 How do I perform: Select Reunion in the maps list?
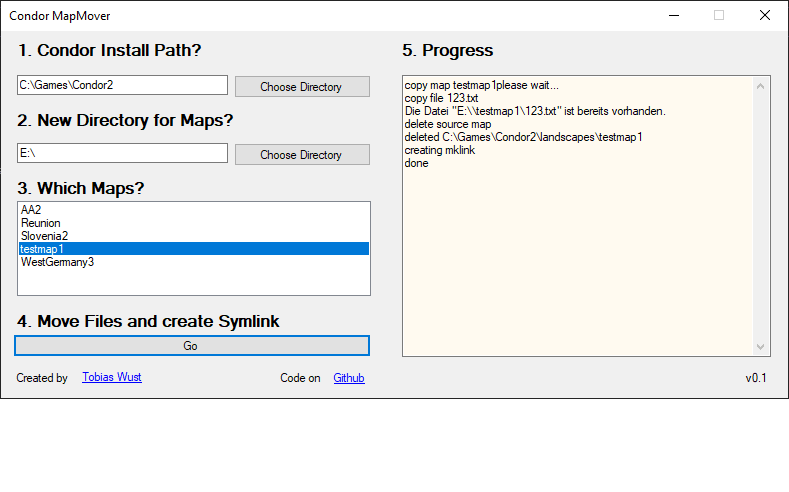pos(194,223)
